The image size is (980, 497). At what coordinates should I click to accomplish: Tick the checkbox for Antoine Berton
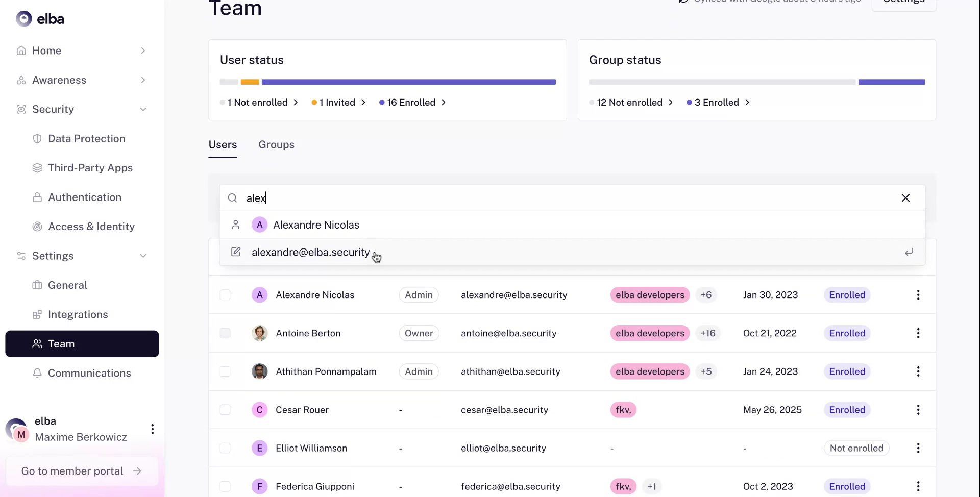pyautogui.click(x=225, y=333)
